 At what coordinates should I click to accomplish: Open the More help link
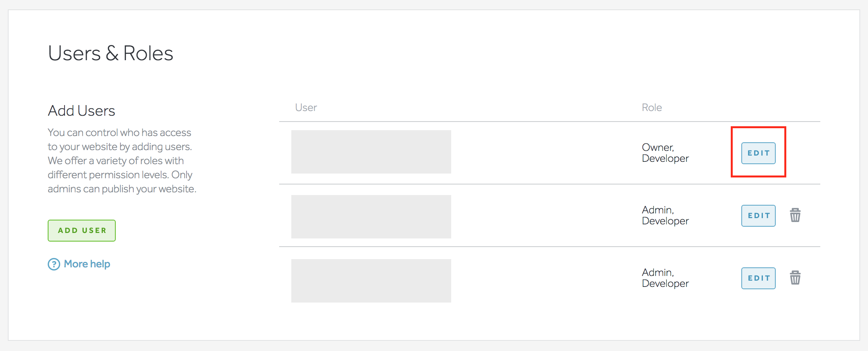click(87, 264)
